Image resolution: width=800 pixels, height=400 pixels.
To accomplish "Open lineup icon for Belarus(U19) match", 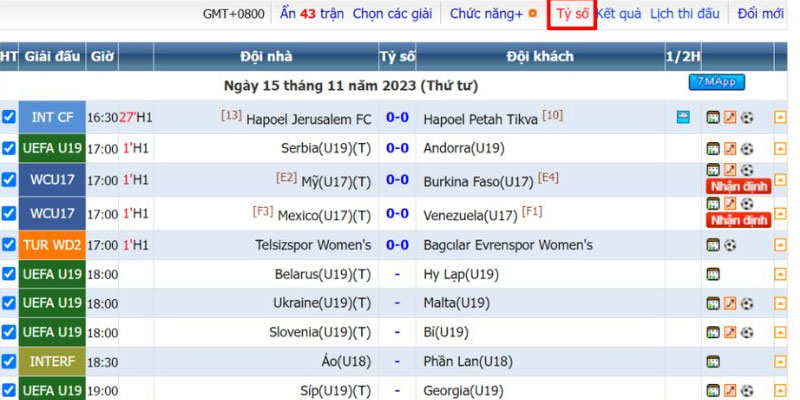I will 713,274.
